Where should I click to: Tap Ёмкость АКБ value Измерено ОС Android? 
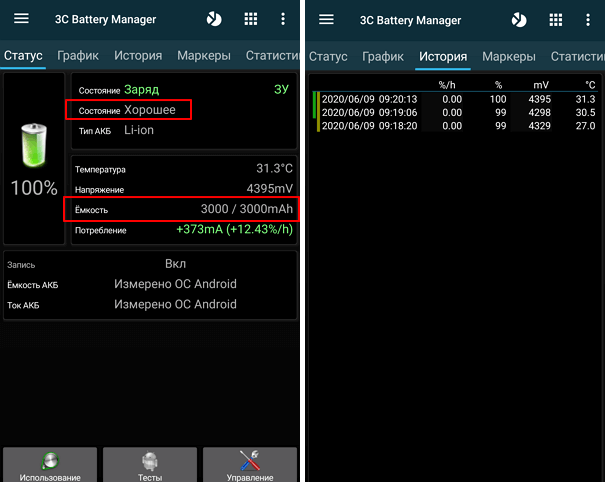point(175,284)
